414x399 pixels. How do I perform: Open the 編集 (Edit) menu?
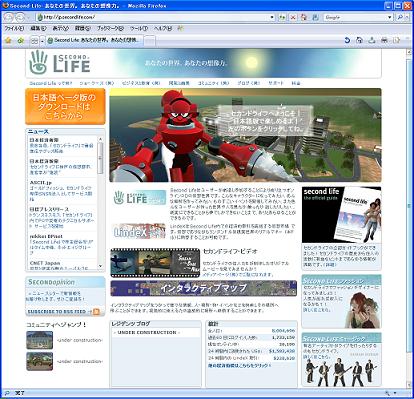(38, 29)
